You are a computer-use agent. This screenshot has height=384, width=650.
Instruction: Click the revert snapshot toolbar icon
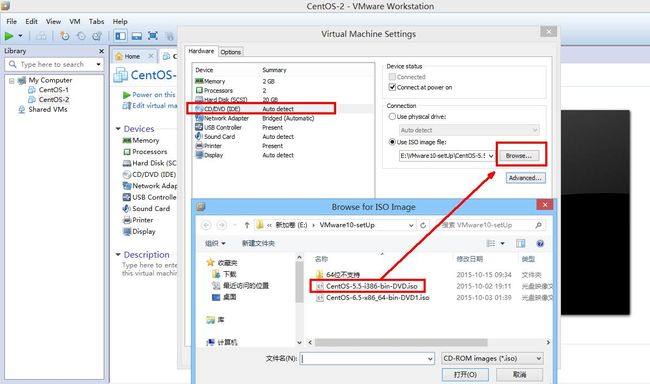81,36
